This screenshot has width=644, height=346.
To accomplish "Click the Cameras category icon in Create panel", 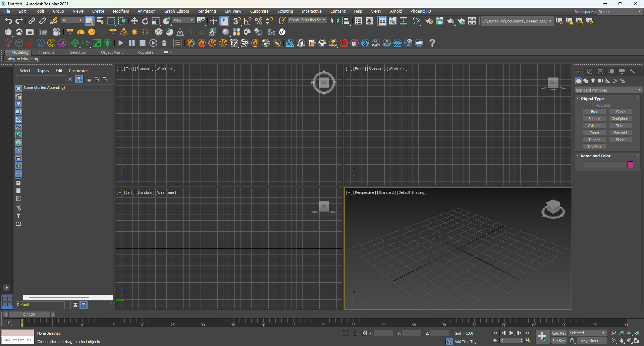I will pyautogui.click(x=600, y=81).
